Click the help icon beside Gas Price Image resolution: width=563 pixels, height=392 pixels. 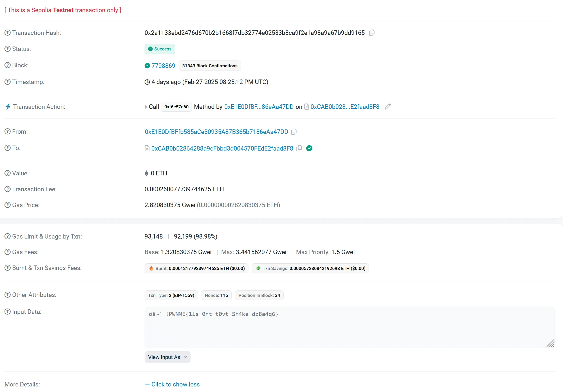(x=8, y=205)
